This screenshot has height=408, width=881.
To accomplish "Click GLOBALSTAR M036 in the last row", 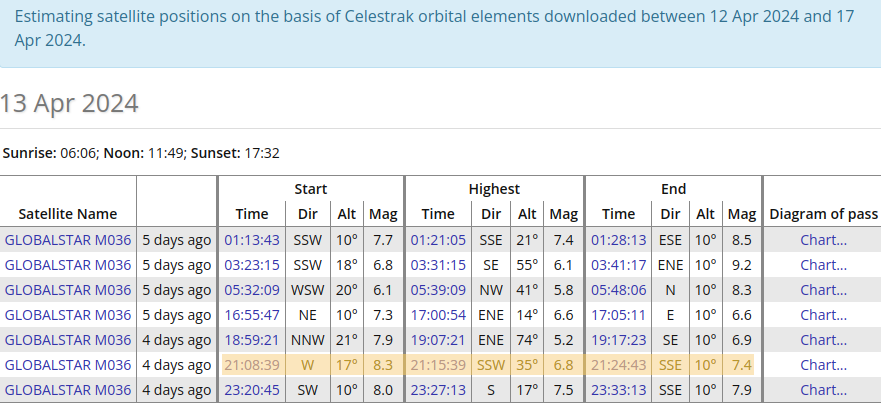I will (x=68, y=390).
